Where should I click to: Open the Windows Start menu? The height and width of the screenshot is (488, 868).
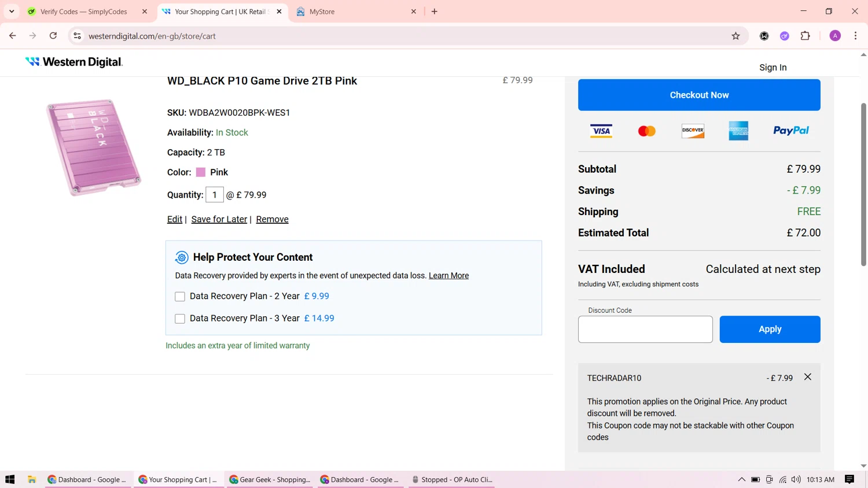click(x=10, y=479)
